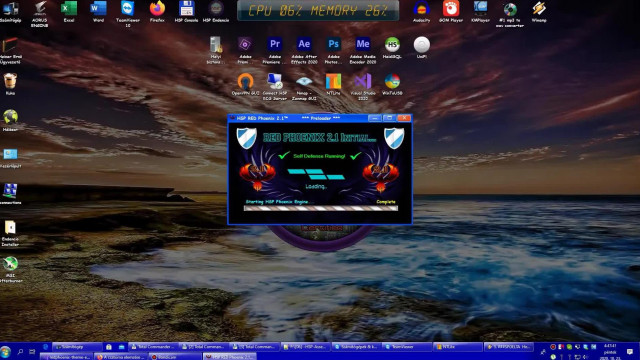Switch to the TeamViewer taskbar window
640x360 pixels.
click(x=407, y=347)
